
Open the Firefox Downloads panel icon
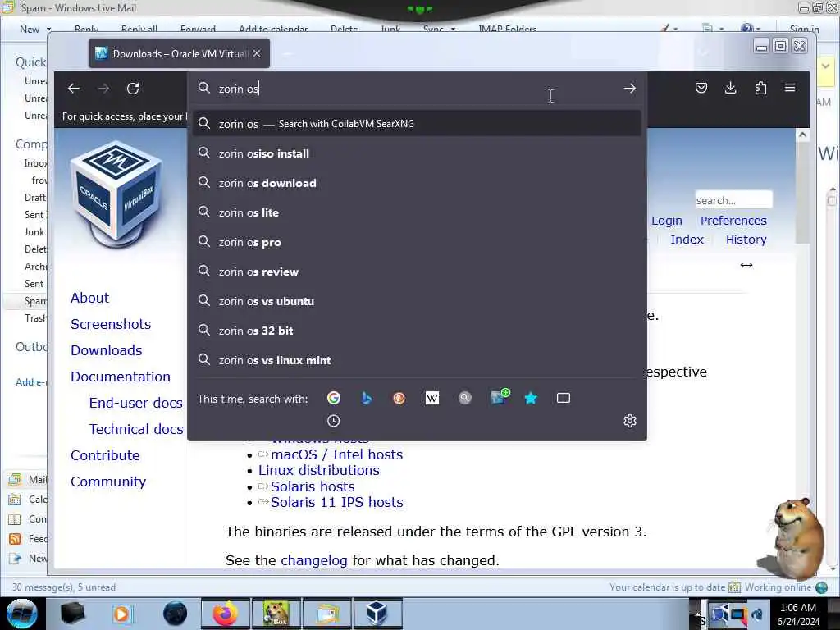(730, 88)
